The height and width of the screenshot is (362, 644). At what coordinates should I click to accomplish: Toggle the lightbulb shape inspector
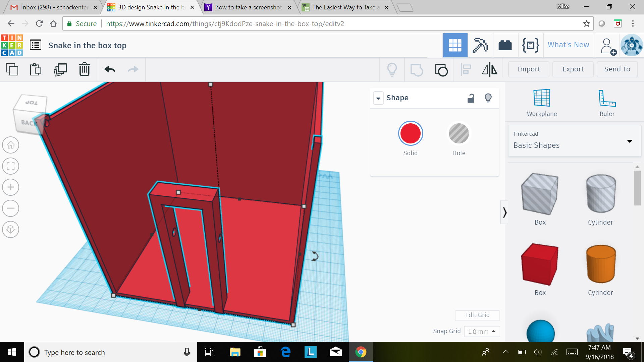[488, 98]
